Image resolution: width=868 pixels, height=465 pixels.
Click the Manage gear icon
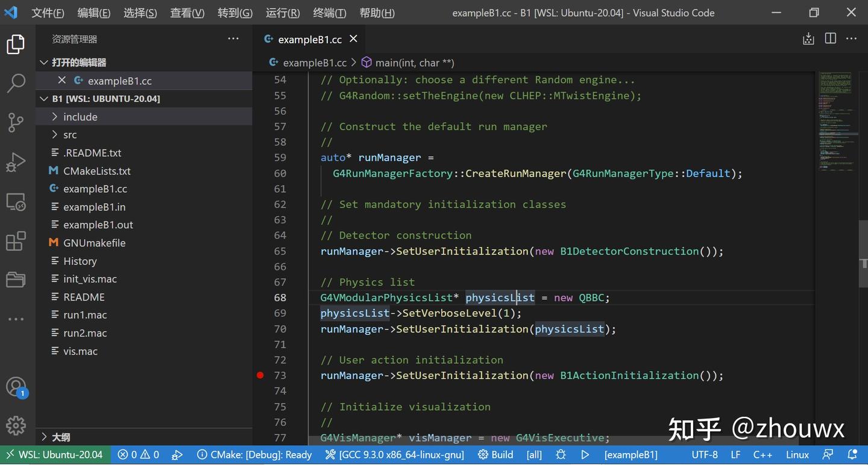tap(16, 425)
